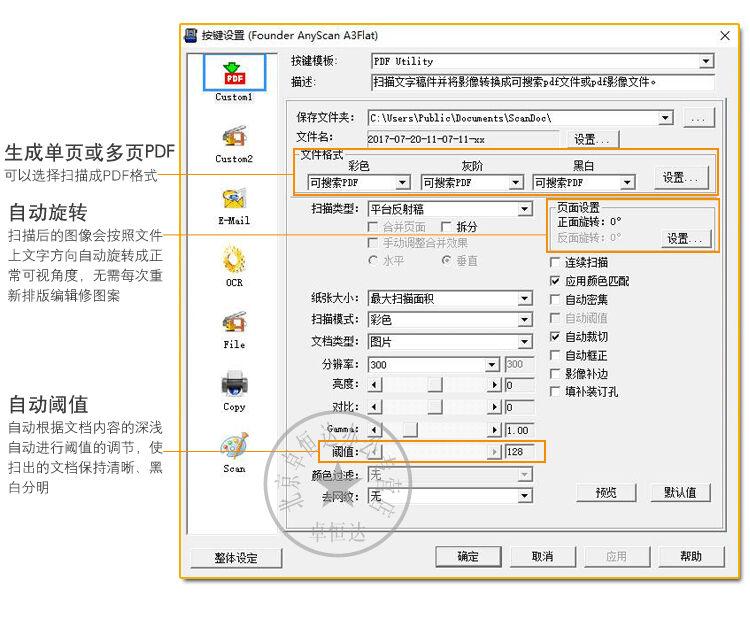This screenshot has width=750, height=617.
Task: Click Gamma slider right arrow
Action: [494, 430]
